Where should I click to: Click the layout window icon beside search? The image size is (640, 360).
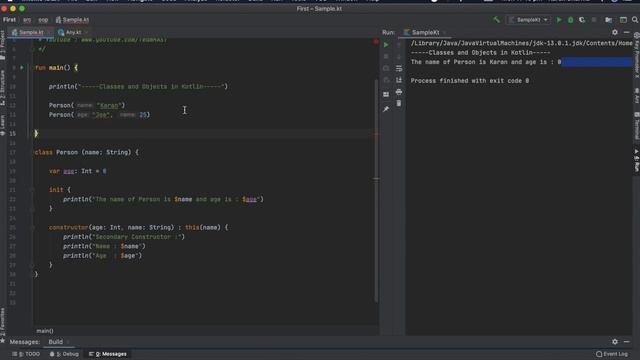[x=623, y=20]
